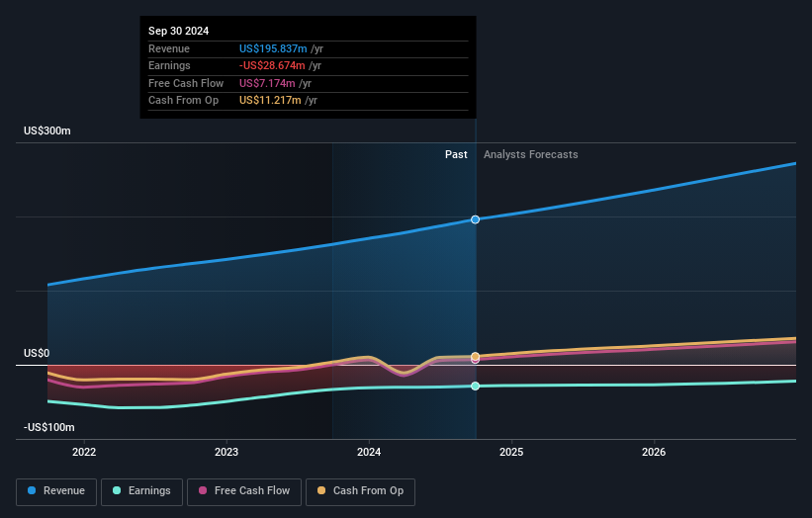Click the Earnings row label in tooltip
This screenshot has height=518, width=812.
pos(169,65)
